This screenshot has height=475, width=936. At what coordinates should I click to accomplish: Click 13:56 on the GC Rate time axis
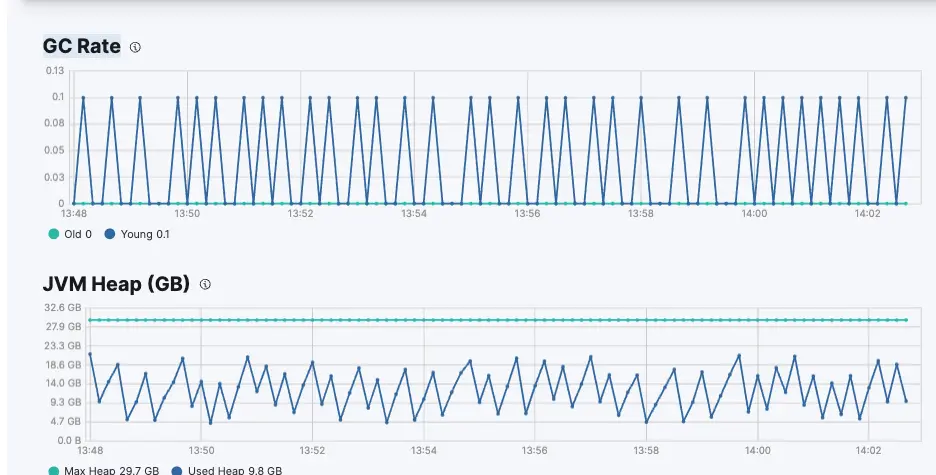click(x=527, y=213)
